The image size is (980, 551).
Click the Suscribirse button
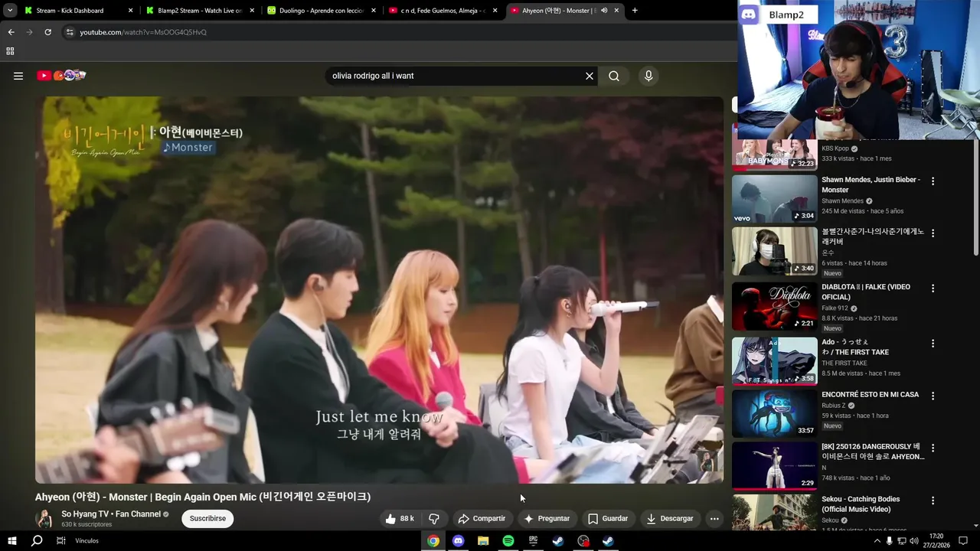click(207, 518)
